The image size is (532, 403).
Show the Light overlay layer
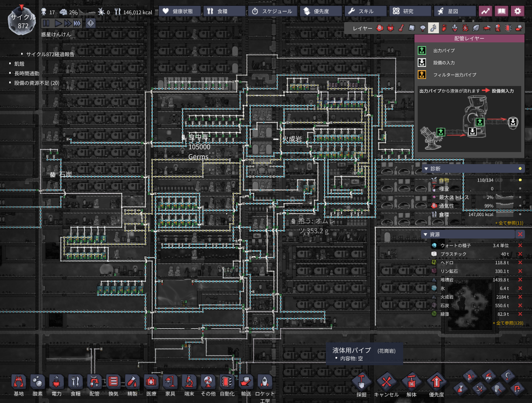[x=422, y=28]
